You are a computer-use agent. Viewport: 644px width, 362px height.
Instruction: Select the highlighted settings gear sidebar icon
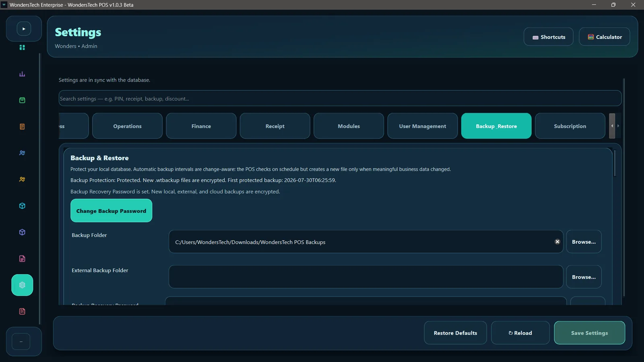click(22, 285)
